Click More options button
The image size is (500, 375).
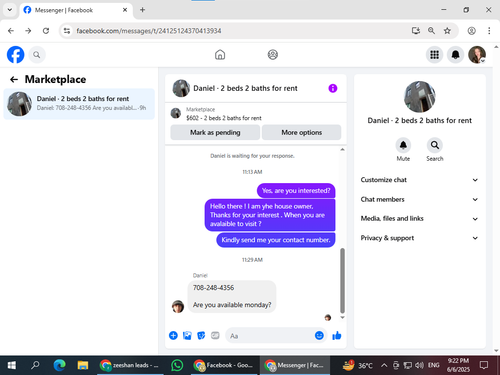(x=302, y=132)
